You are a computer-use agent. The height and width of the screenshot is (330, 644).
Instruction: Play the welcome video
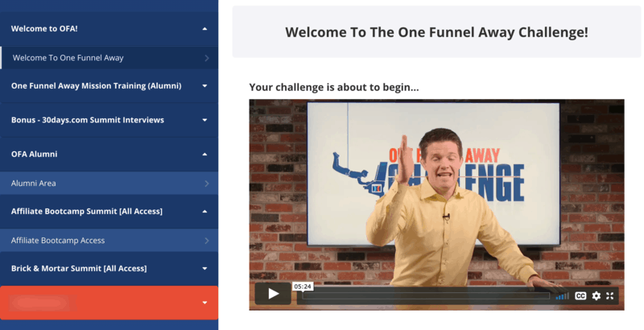point(273,294)
